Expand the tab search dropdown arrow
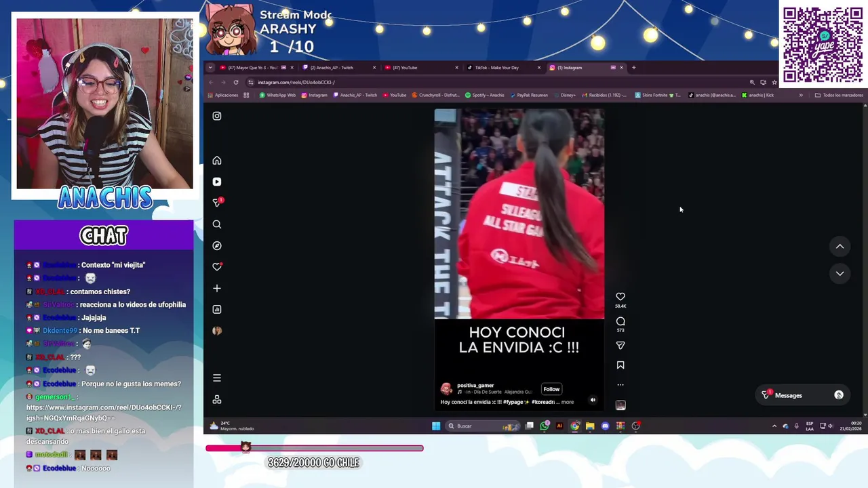868x488 pixels. click(x=210, y=68)
